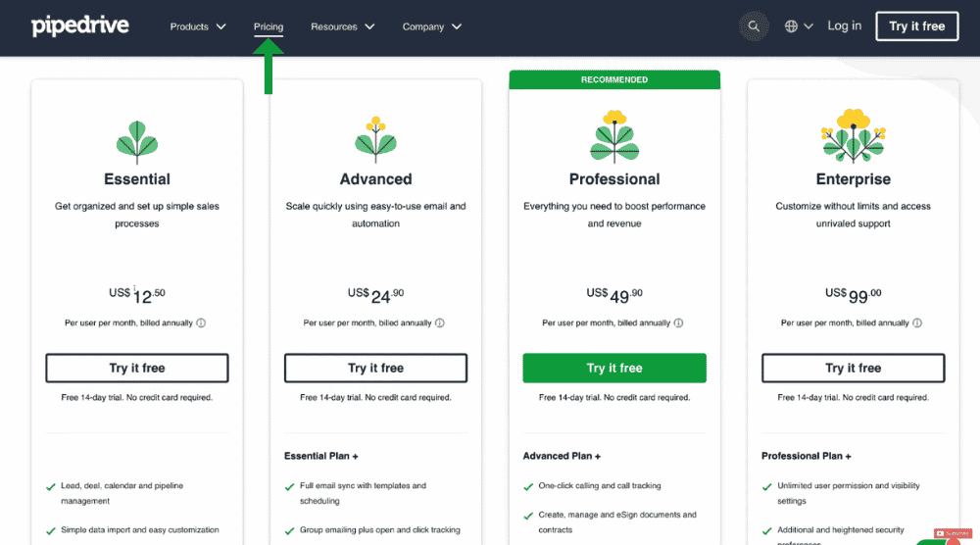Click the US$12.50 price

click(137, 295)
